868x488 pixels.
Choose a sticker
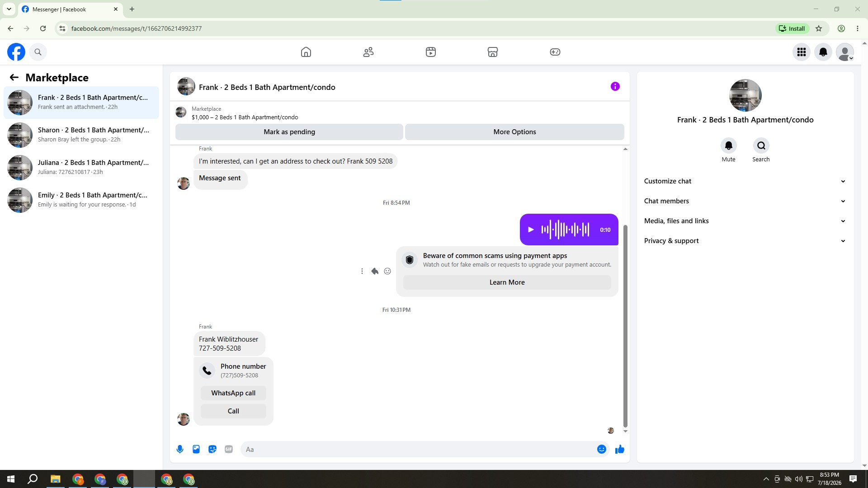point(212,449)
